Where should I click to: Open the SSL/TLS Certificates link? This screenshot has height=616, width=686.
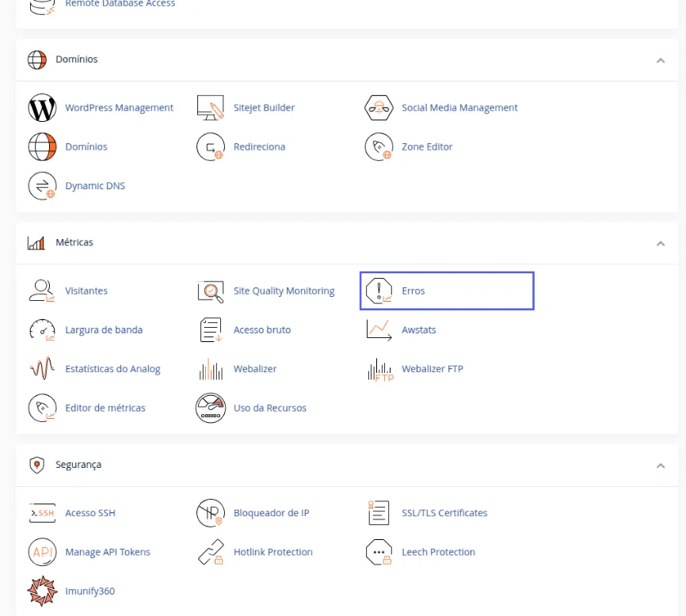click(444, 513)
